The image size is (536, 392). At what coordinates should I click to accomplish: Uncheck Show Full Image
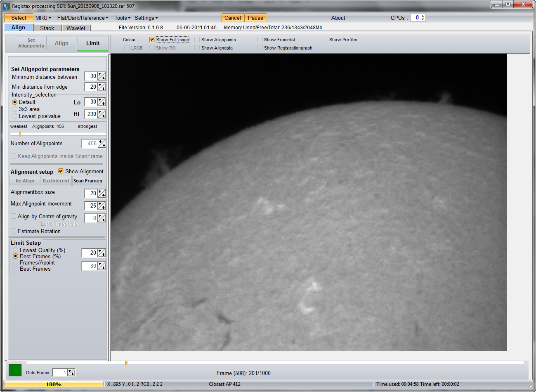(152, 40)
